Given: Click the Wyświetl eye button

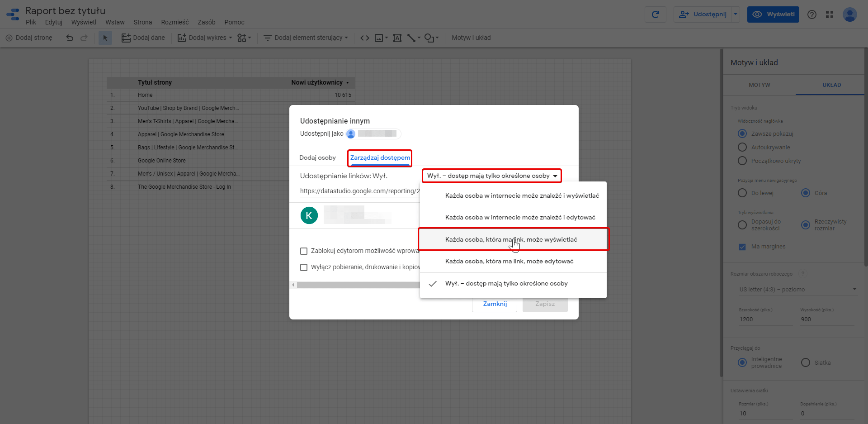Looking at the screenshot, I should (773, 14).
